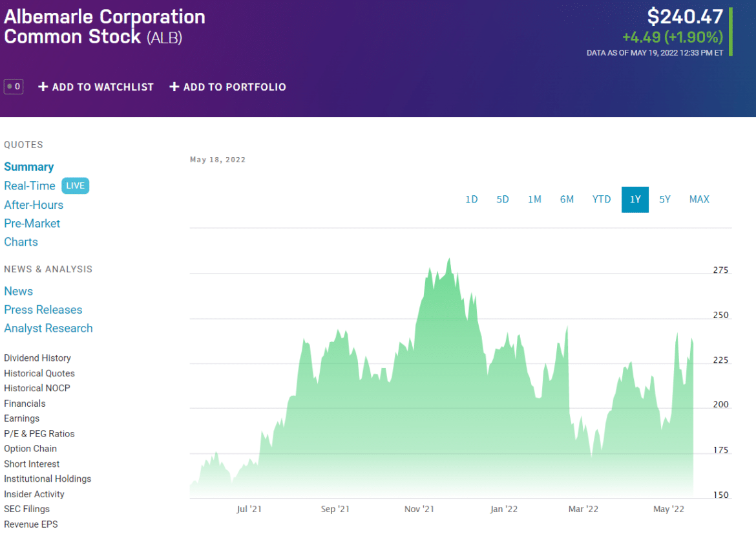Show year-to-date YTD chart
Image resolution: width=756 pixels, height=538 pixels.
coord(602,199)
